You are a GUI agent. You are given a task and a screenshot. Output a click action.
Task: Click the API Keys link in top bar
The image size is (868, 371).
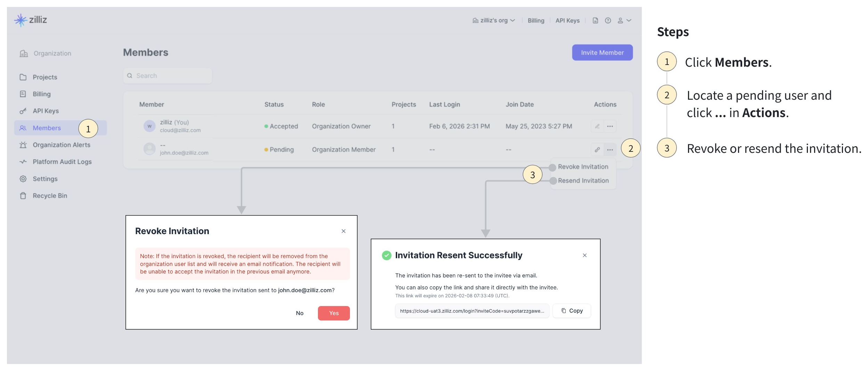[x=567, y=20]
